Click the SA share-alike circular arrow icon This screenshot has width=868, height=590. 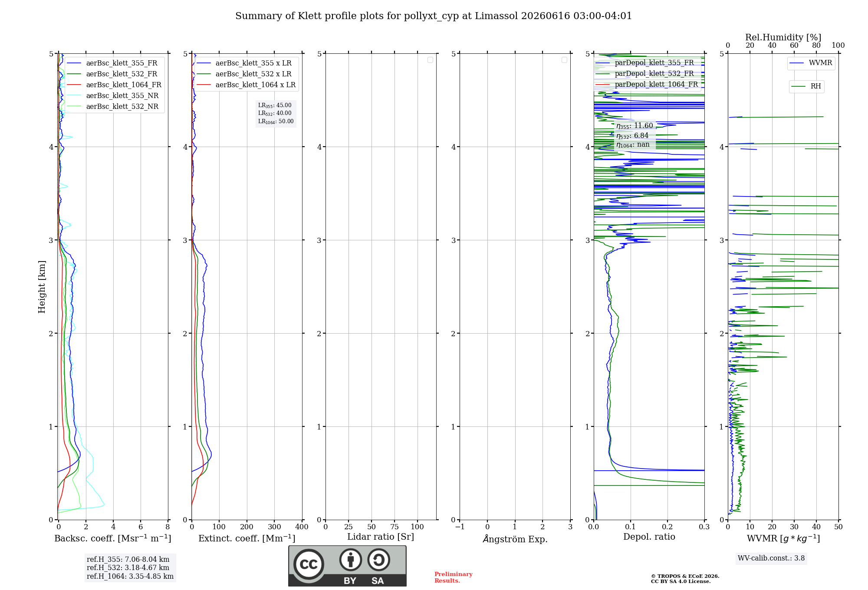(x=378, y=560)
